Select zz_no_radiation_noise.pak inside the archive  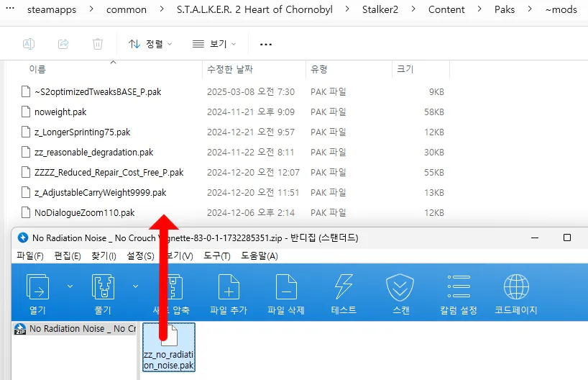point(168,347)
